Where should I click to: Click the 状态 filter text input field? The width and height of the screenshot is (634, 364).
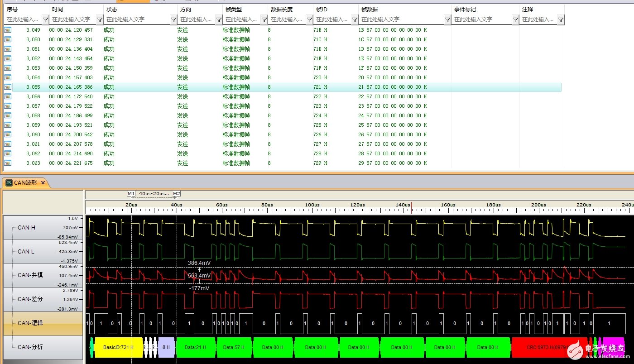136,19
